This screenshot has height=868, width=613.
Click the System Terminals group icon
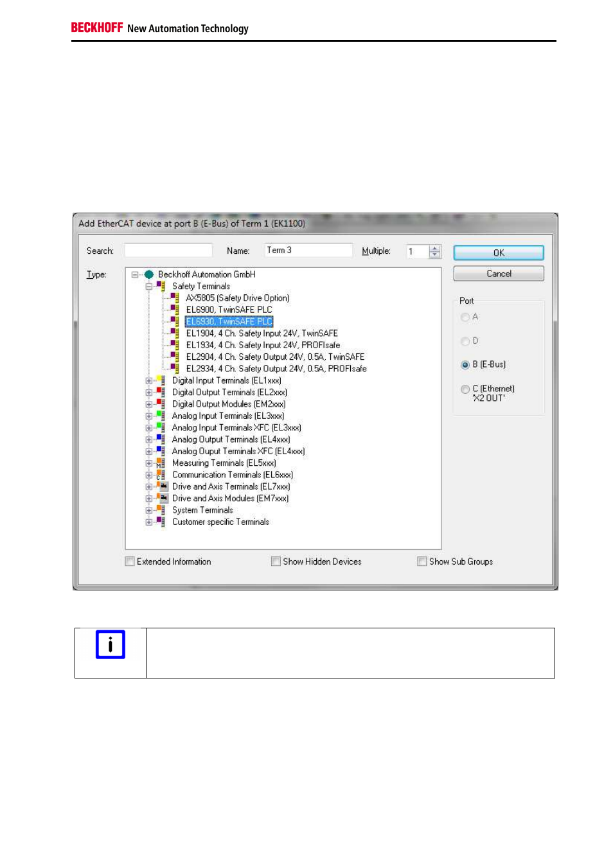tap(161, 510)
